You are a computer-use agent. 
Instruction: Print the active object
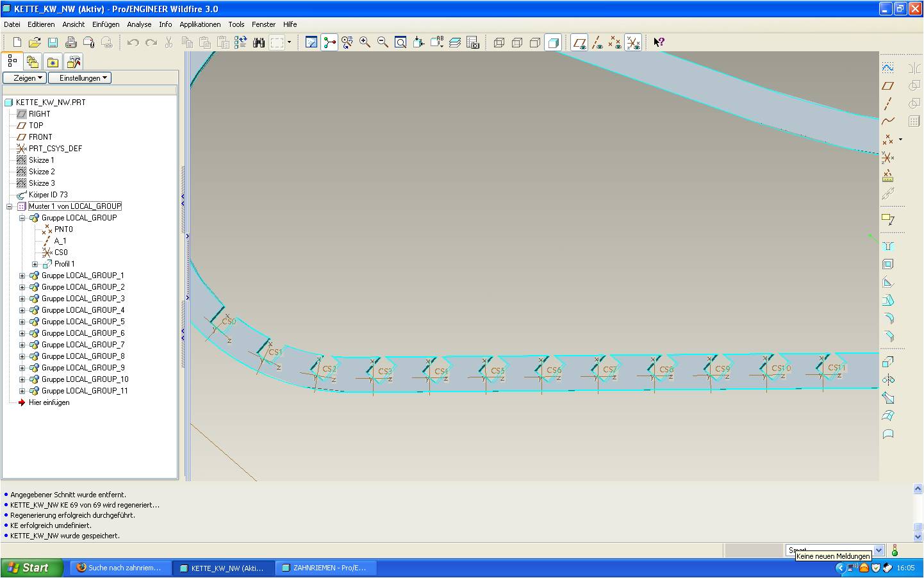point(70,42)
